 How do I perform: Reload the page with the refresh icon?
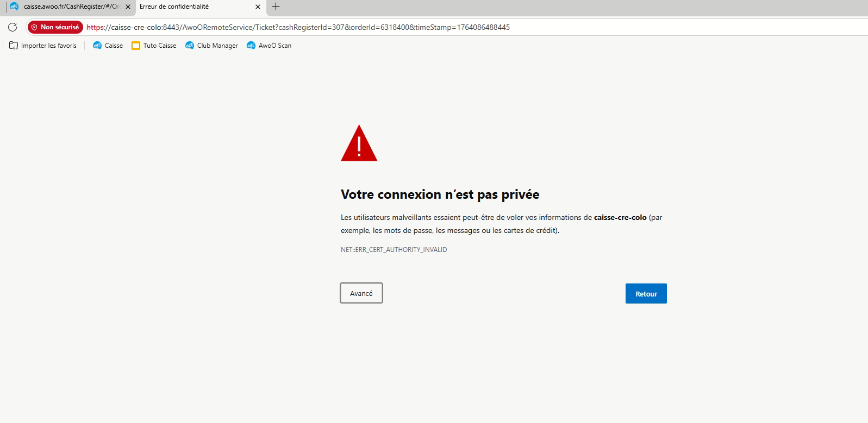[13, 27]
